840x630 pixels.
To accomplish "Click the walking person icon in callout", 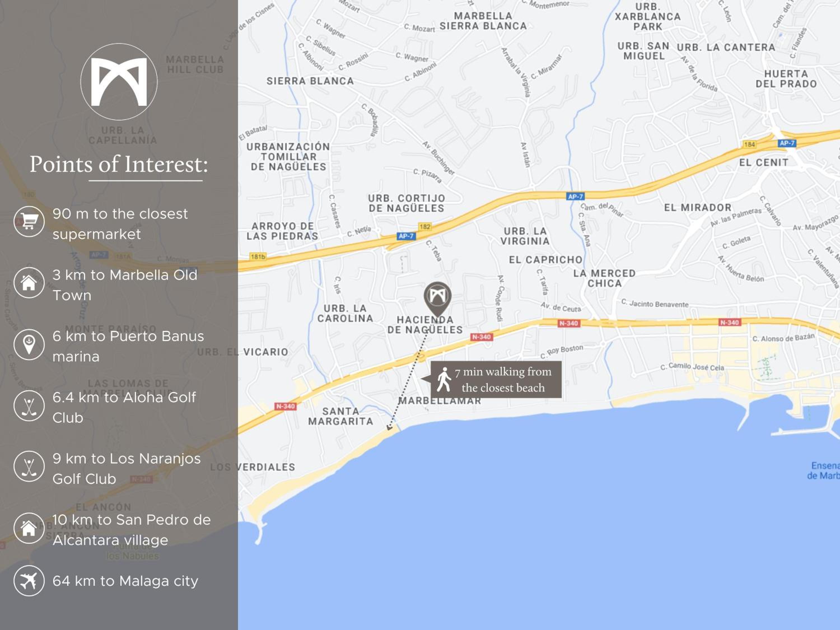I will click(443, 379).
